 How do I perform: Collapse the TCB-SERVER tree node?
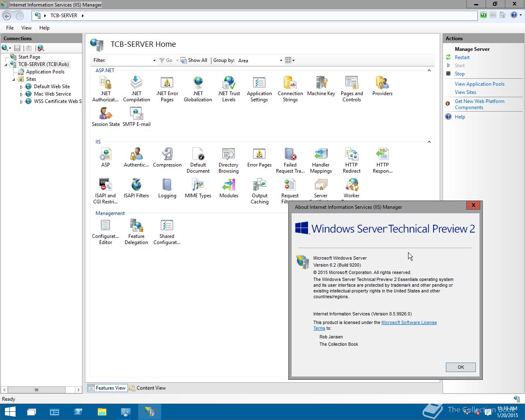(6, 65)
